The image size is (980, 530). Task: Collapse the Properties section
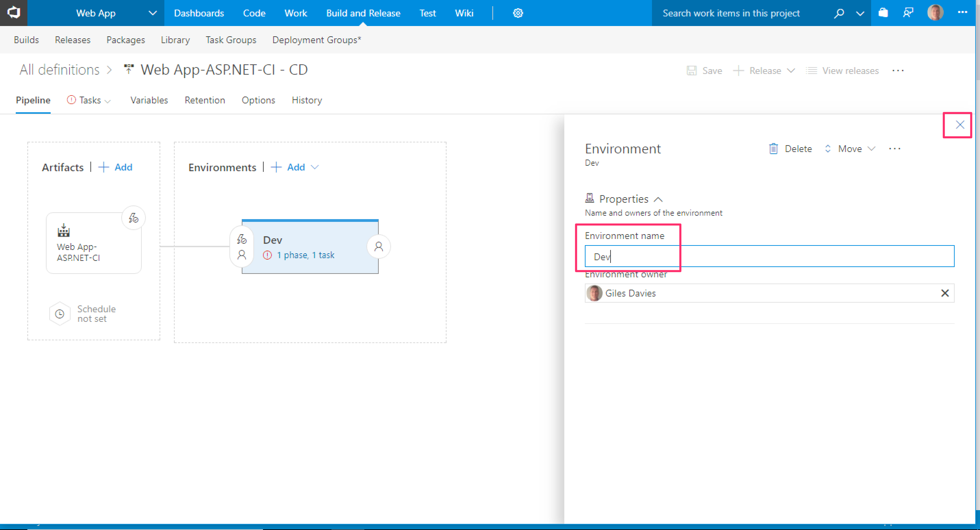pos(658,199)
